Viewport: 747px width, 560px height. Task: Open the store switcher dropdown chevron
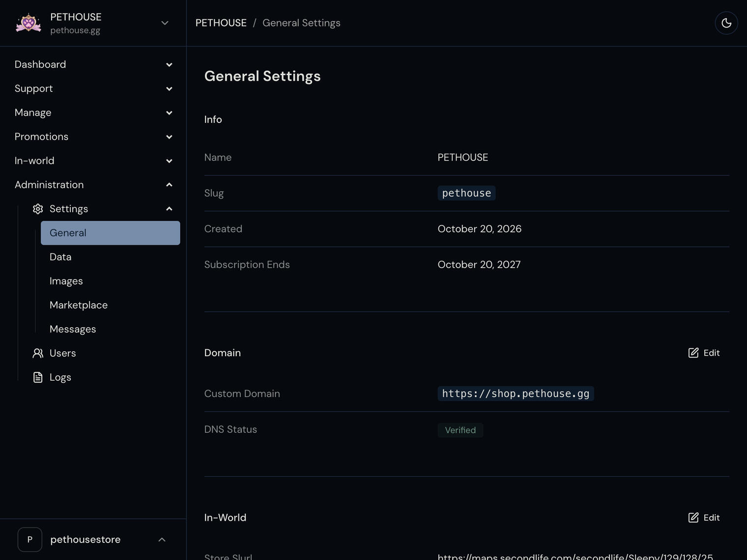click(165, 23)
